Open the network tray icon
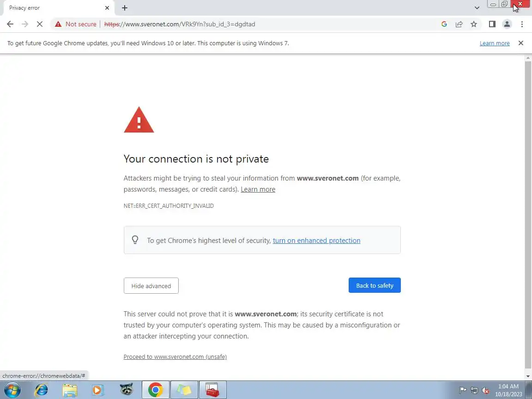The height and width of the screenshot is (399, 532). [x=474, y=390]
